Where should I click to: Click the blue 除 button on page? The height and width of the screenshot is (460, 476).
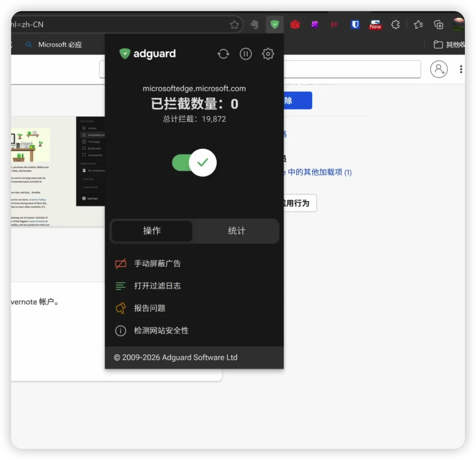click(298, 100)
